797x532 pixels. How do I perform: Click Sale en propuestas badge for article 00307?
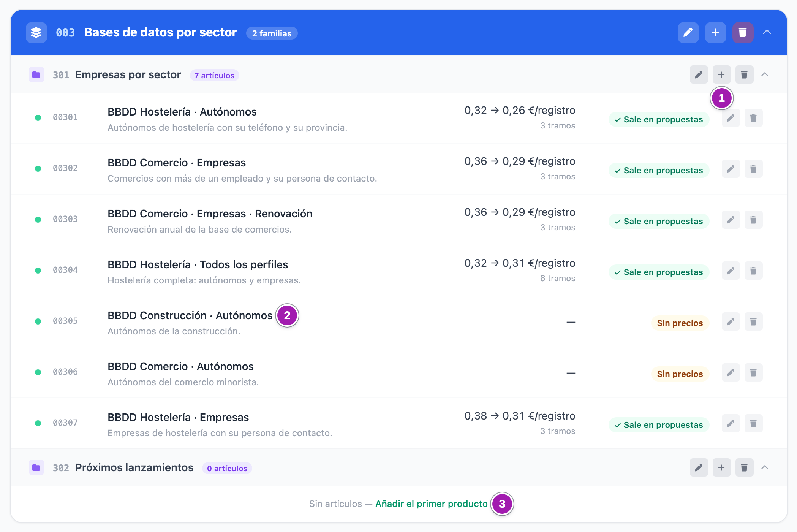point(659,425)
